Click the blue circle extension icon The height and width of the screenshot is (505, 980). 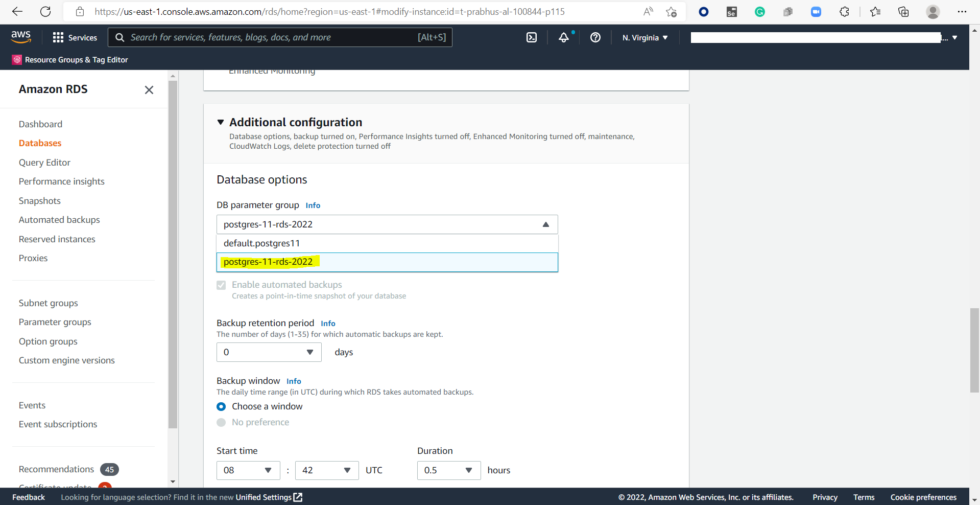point(704,11)
